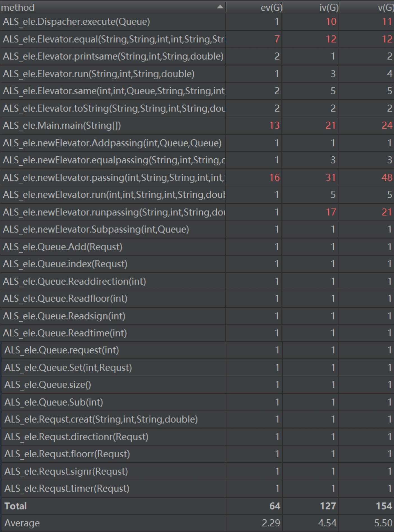This screenshot has height=532, width=394.
Task: Sort by the method column header
Action: coord(113,7)
